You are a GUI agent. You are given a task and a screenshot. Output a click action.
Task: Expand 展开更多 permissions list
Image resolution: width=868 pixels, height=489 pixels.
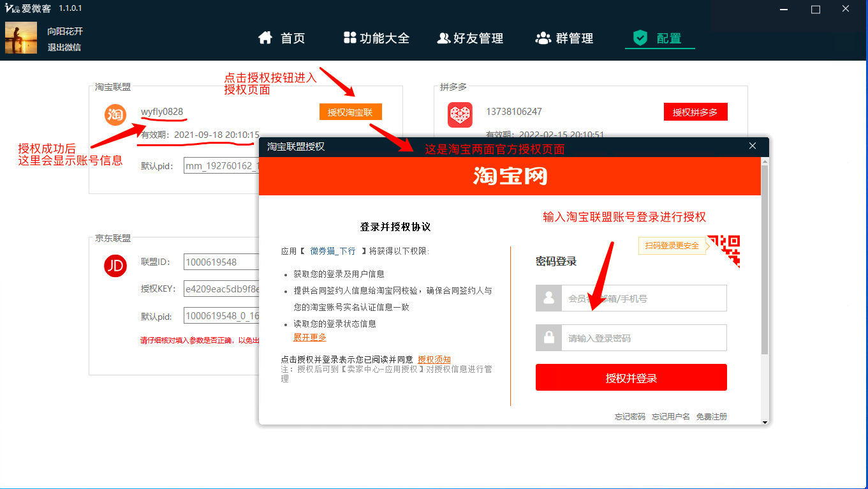click(x=310, y=337)
